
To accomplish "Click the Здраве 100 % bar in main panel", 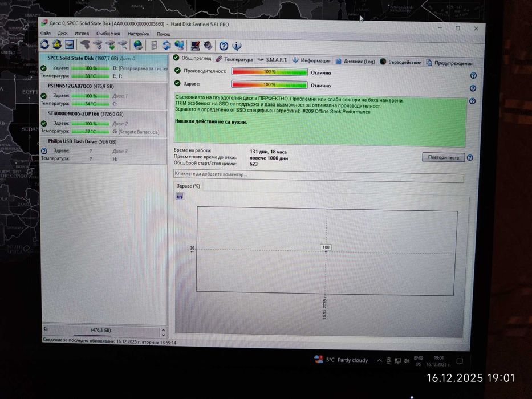I will 269,84.
